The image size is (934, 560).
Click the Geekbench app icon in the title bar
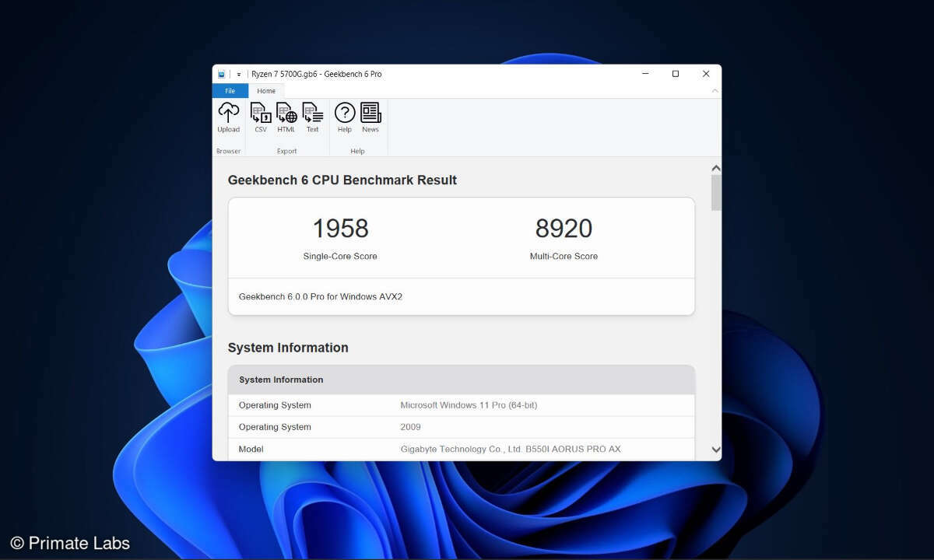click(x=222, y=74)
